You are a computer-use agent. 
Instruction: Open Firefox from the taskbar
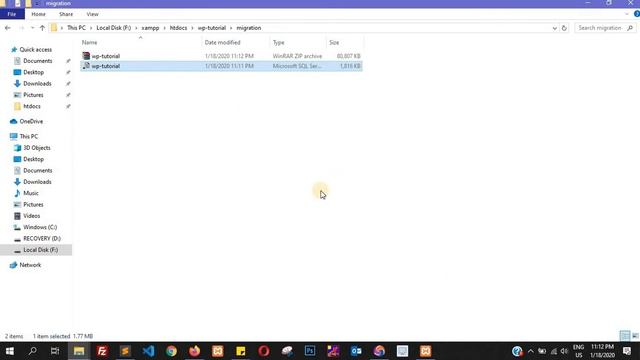(x=194, y=351)
